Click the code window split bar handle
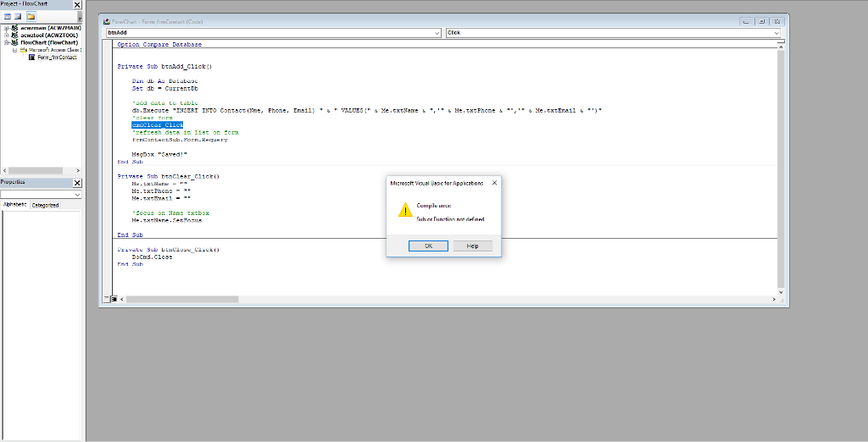Image resolution: width=868 pixels, height=442 pixels. [x=781, y=41]
